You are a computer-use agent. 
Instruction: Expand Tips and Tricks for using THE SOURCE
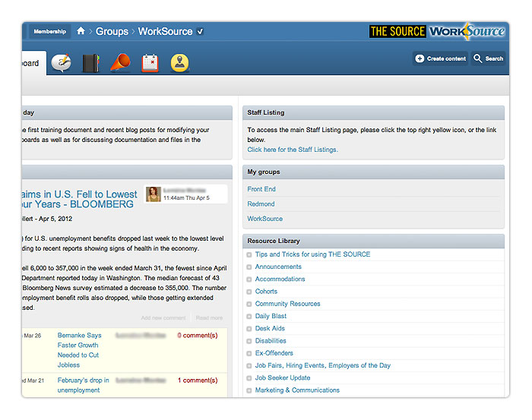(249, 254)
